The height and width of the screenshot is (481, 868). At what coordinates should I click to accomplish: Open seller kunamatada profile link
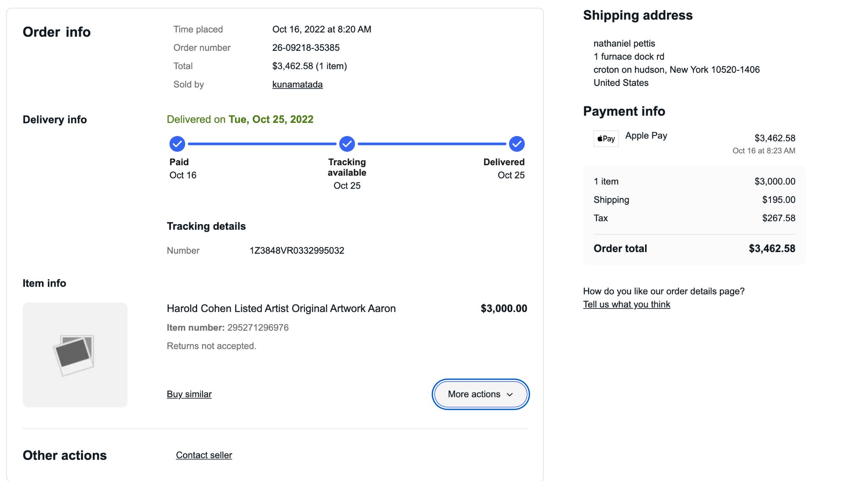tap(298, 84)
